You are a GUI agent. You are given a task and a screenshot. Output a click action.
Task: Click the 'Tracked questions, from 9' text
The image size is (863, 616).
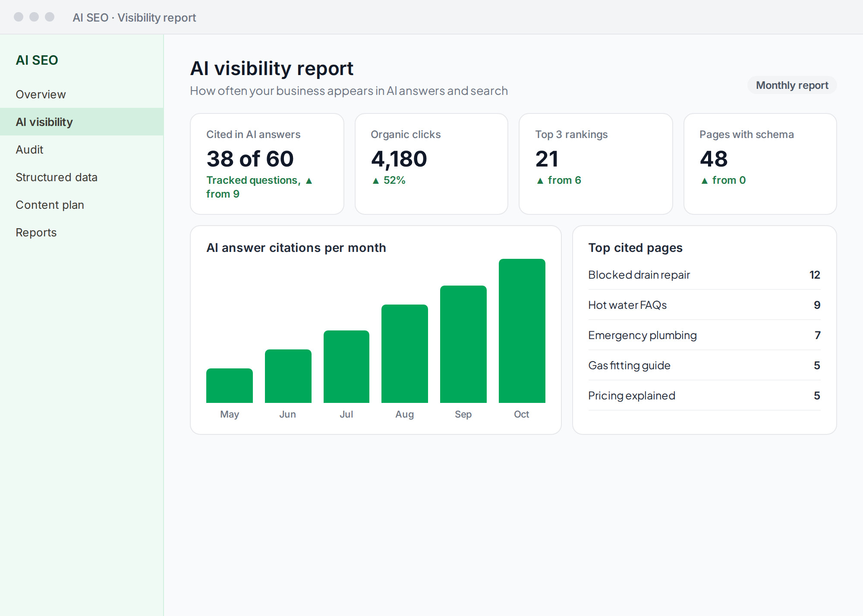click(x=259, y=187)
